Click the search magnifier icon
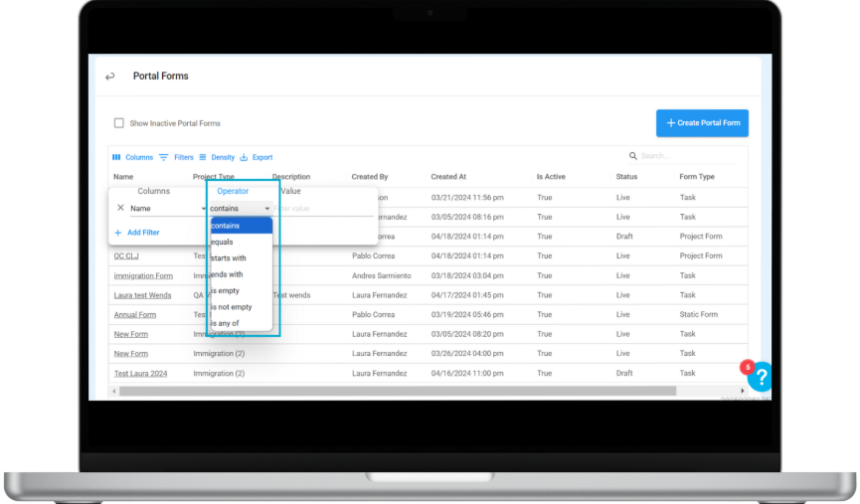The image size is (860, 504). point(633,156)
